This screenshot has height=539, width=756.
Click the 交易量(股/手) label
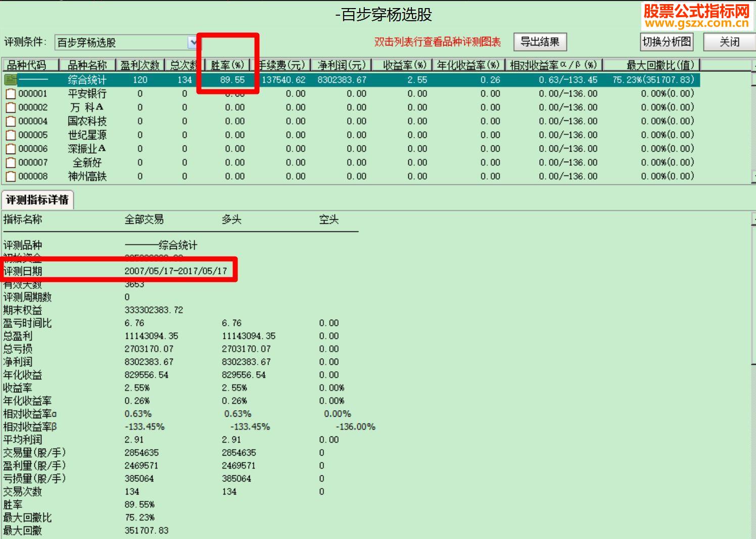(34, 453)
